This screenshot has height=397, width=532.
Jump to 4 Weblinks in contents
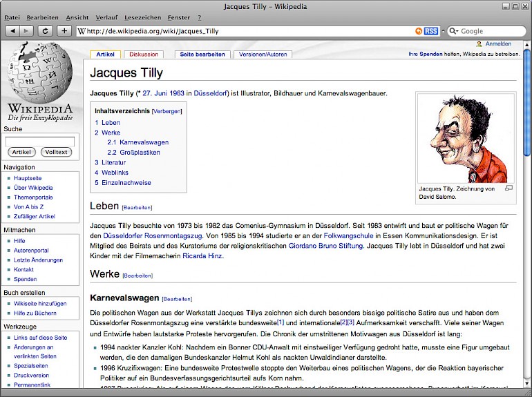pyautogui.click(x=112, y=173)
